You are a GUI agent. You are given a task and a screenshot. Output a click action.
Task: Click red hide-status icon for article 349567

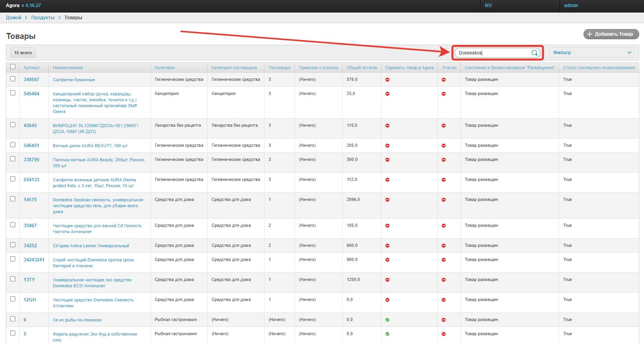(387, 80)
